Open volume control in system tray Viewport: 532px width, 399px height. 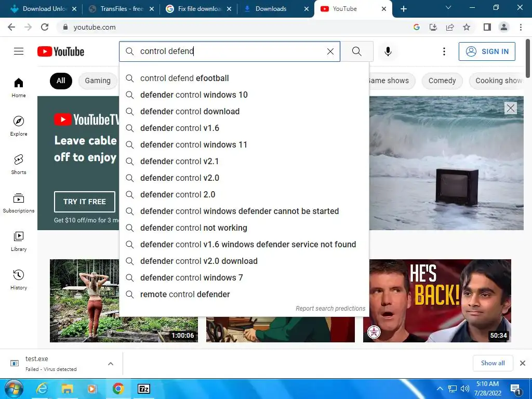point(465,389)
